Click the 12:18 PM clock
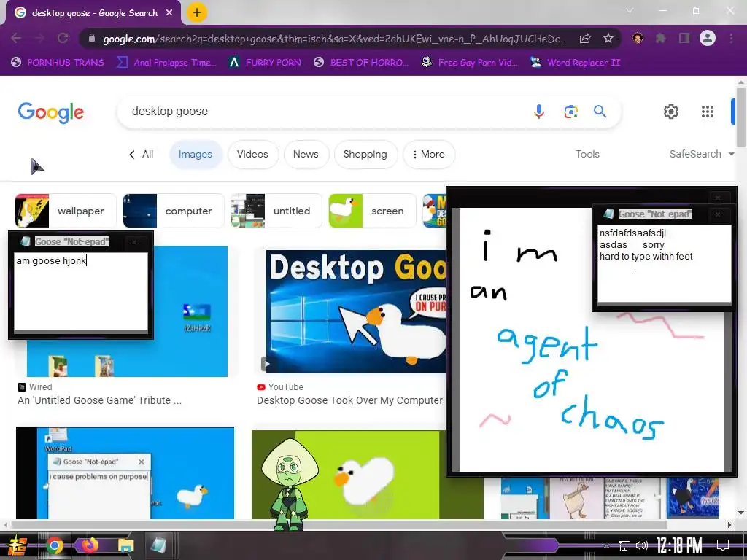This screenshot has height=560, width=747. pos(679,545)
